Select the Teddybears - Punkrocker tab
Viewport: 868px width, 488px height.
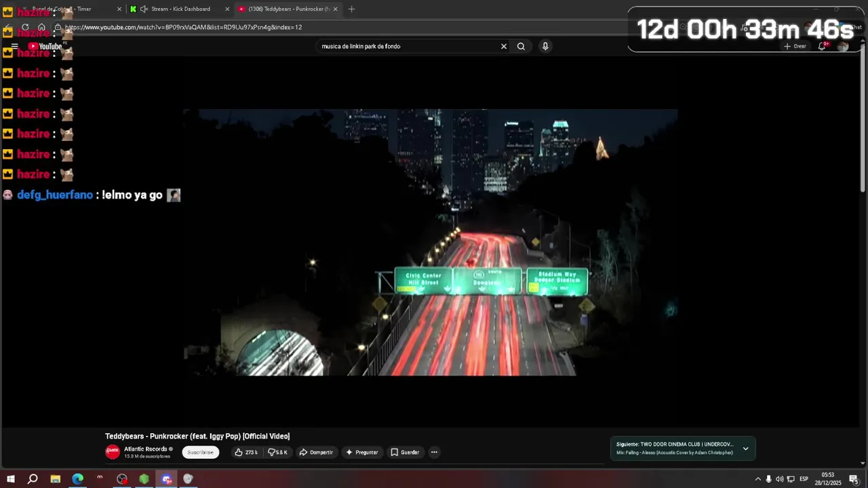coord(289,9)
